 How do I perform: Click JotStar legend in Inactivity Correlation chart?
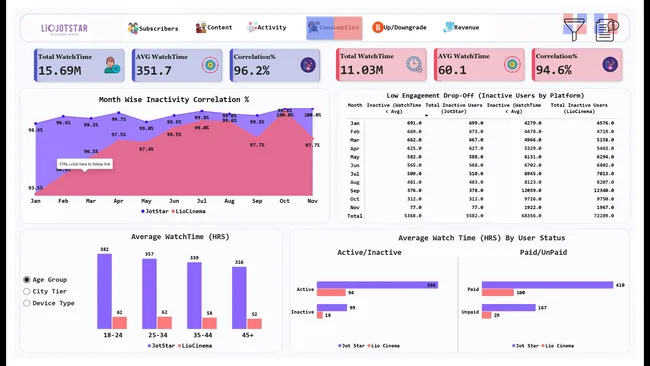pyautogui.click(x=155, y=211)
